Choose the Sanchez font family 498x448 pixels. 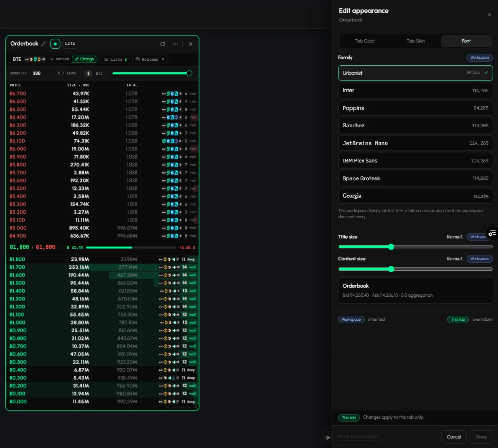coord(415,126)
